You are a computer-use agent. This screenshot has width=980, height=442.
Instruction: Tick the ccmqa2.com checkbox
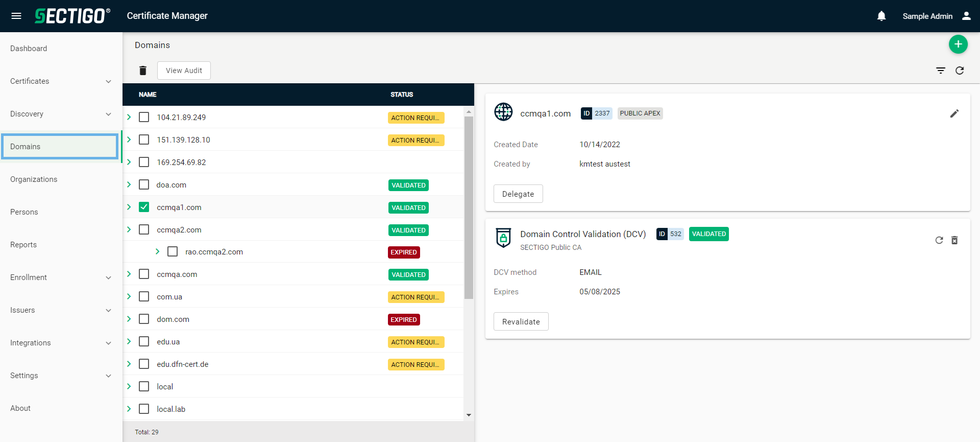tap(144, 230)
